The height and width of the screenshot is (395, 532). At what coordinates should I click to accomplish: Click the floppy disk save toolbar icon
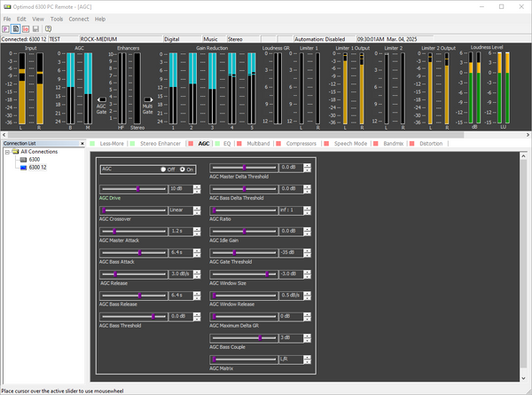click(x=35, y=29)
